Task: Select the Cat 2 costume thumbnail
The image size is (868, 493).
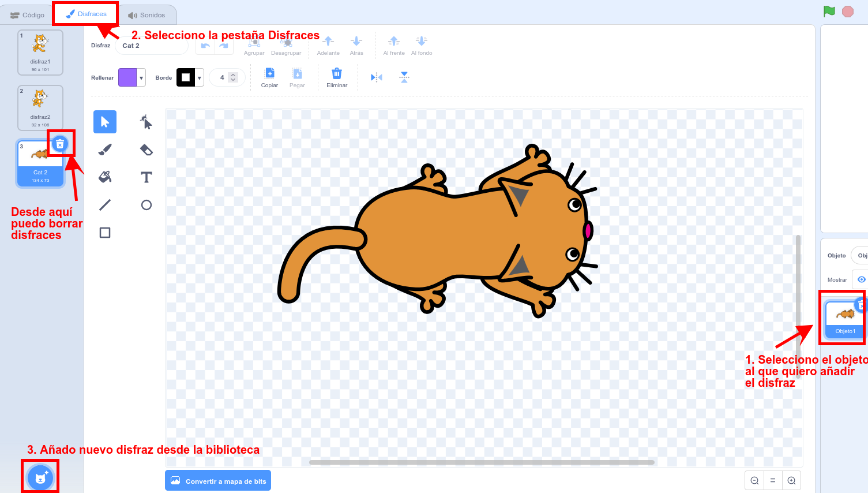Action: [x=40, y=163]
